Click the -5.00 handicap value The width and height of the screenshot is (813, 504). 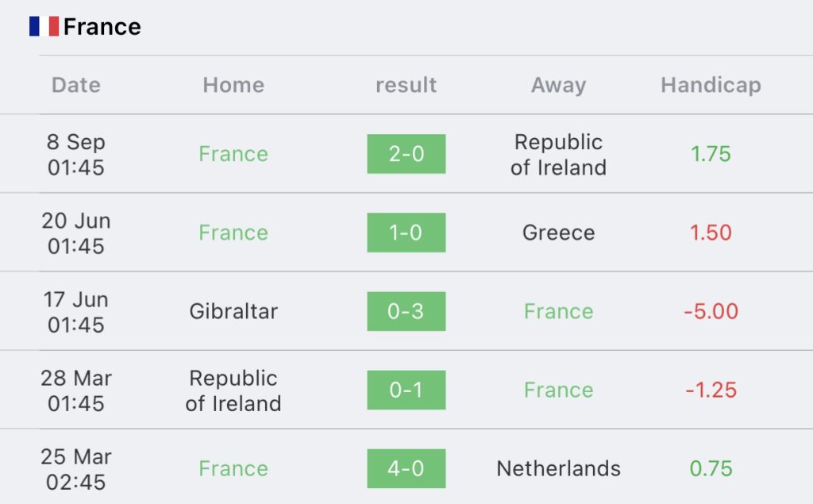coord(711,311)
